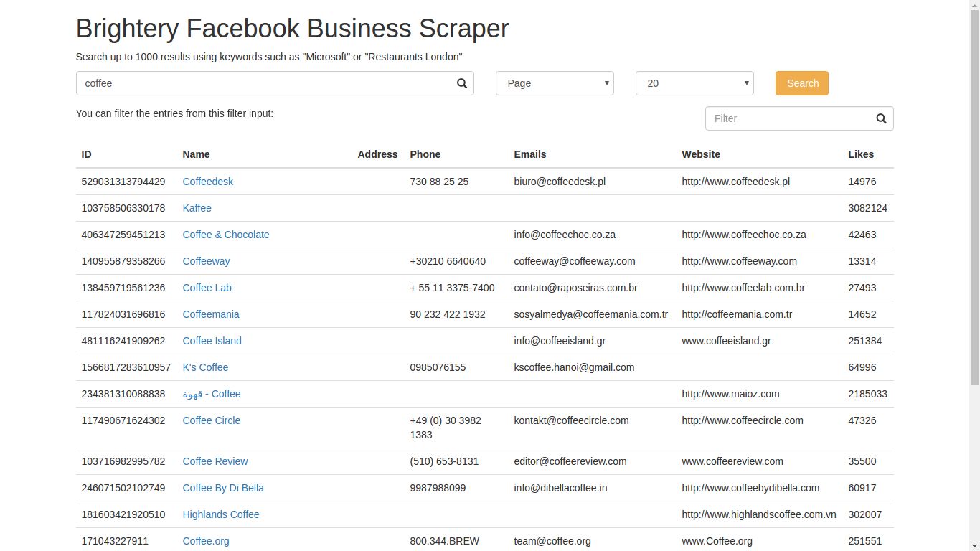Open the Coffeedesk page link
This screenshot has height=551, width=980.
tap(207, 182)
